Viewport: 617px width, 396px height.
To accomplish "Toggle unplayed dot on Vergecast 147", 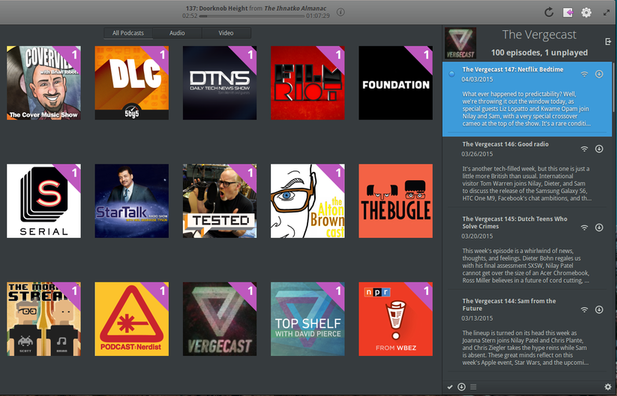I will 452,74.
